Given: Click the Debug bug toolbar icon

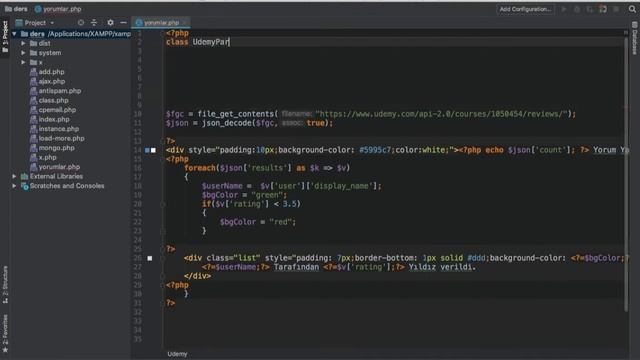Looking at the screenshot, I should tap(577, 9).
